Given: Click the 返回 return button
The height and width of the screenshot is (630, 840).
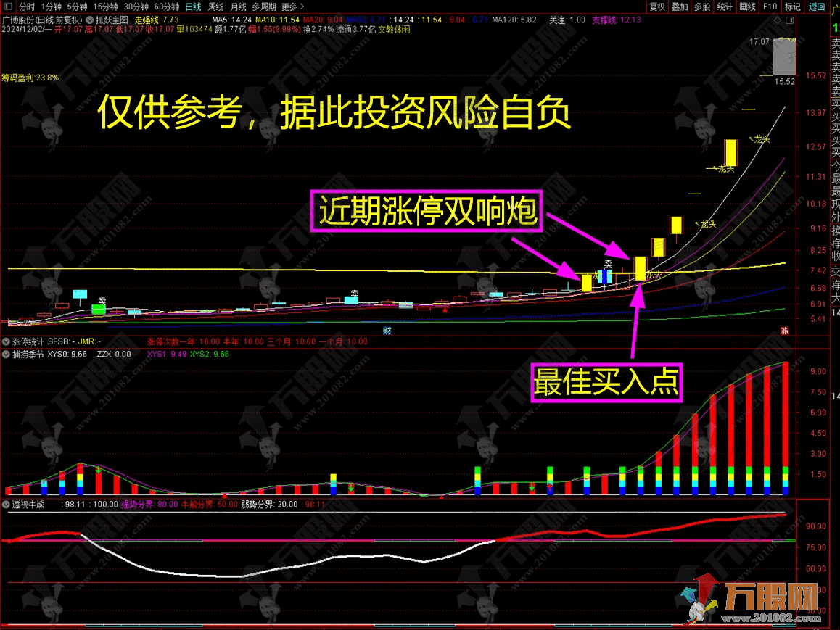Looking at the screenshot, I should point(817,7).
